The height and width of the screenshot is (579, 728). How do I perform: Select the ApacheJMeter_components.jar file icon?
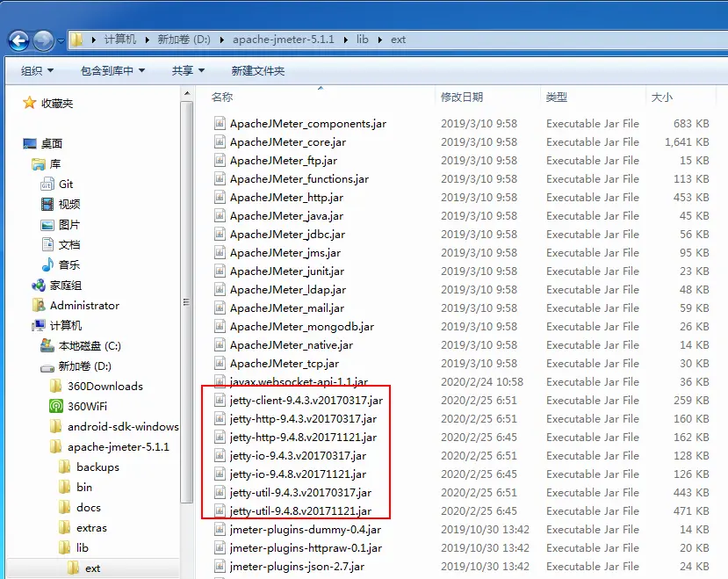220,123
